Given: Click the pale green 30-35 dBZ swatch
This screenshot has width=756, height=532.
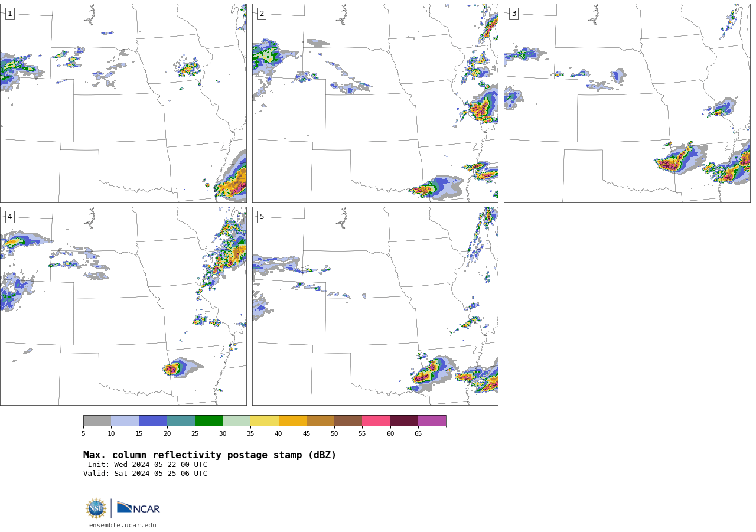Looking at the screenshot, I should [236, 421].
